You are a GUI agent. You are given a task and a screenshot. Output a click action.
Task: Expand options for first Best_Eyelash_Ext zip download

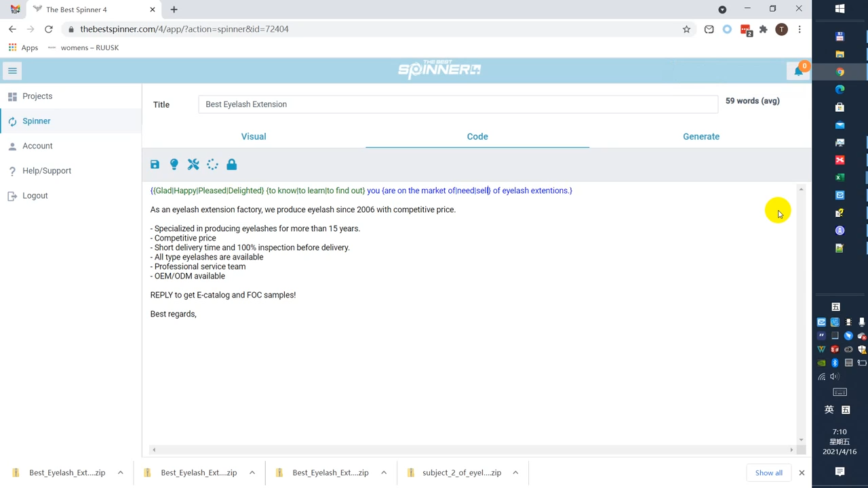pyautogui.click(x=120, y=472)
